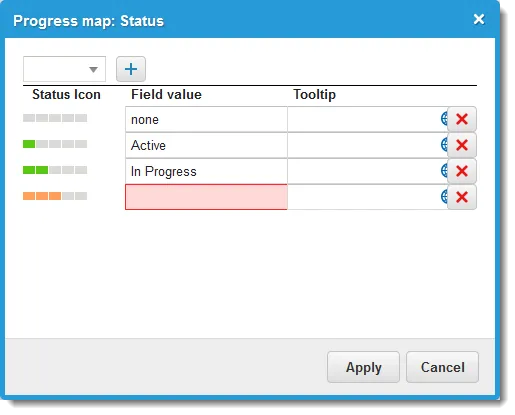Image resolution: width=515 pixels, height=415 pixels.
Task: Click the tooltip field for 'Active'
Action: [364, 145]
